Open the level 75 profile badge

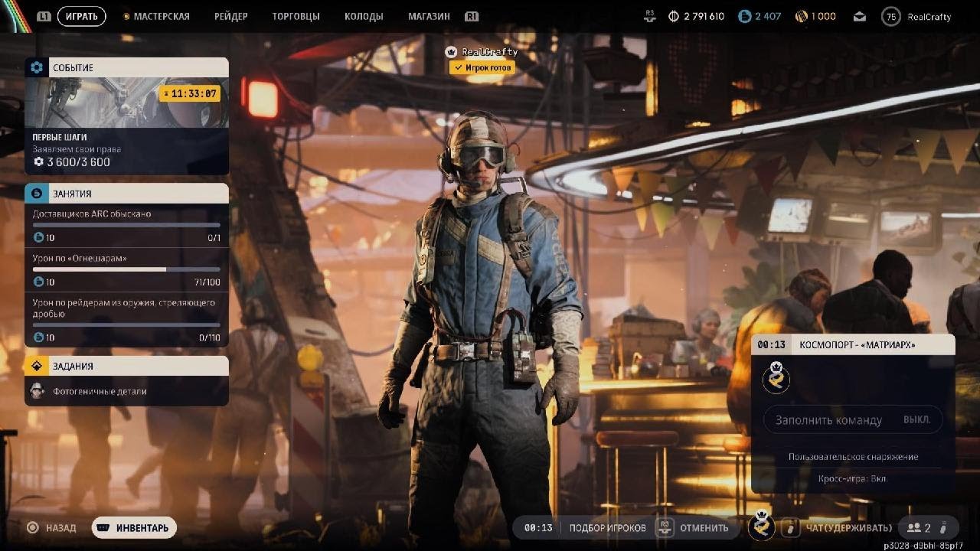click(x=890, y=16)
